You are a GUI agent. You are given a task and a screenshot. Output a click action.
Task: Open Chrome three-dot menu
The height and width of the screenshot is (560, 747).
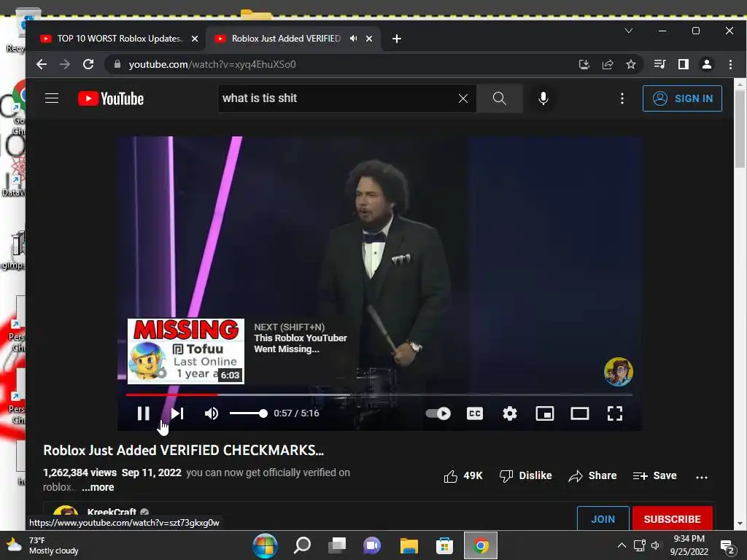[730, 64]
